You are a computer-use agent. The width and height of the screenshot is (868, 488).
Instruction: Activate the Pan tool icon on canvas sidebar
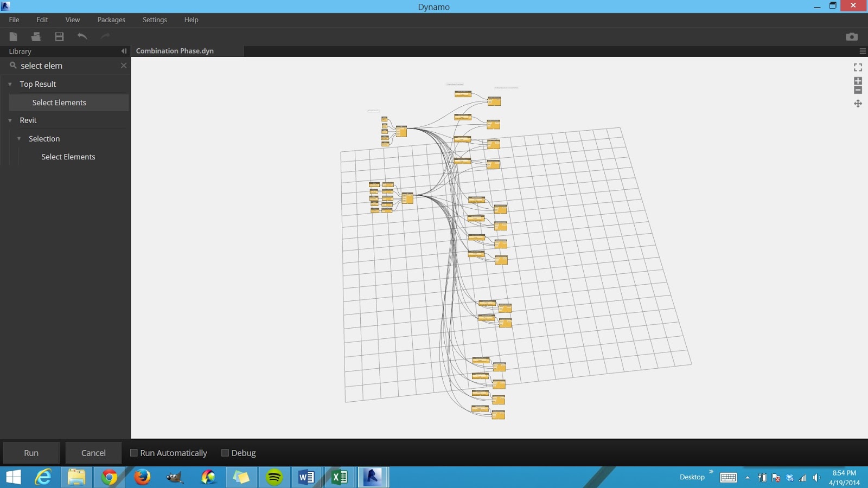858,103
